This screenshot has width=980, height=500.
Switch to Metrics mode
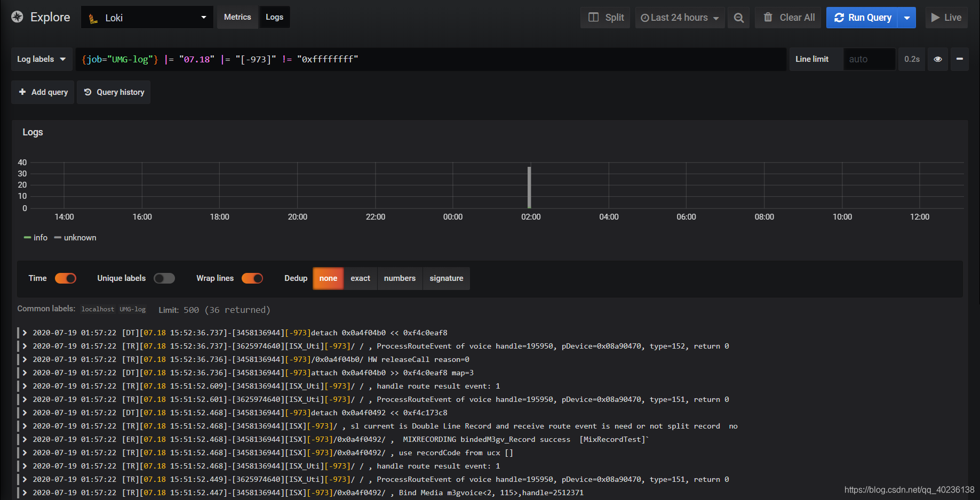click(x=237, y=17)
